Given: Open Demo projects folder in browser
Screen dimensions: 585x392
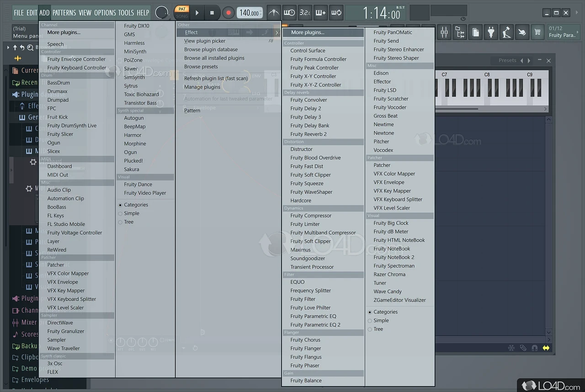Looking at the screenshot, I should coord(16,368).
